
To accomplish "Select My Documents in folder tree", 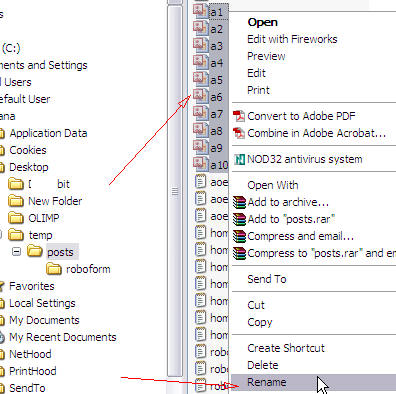I will (x=44, y=320).
